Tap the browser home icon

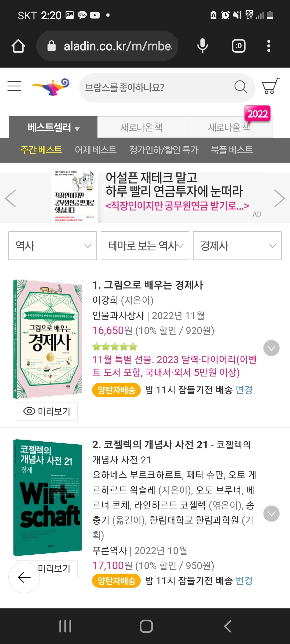pyautogui.click(x=18, y=46)
